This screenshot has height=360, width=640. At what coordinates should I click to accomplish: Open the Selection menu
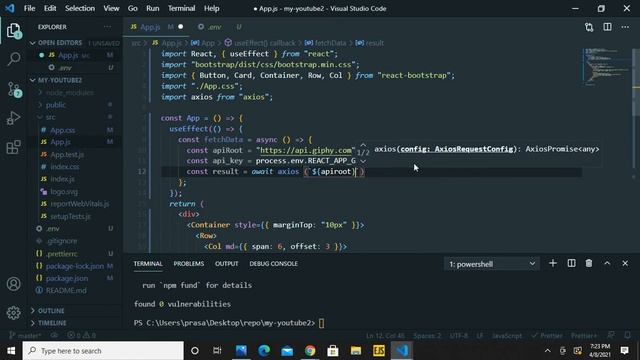80,8
